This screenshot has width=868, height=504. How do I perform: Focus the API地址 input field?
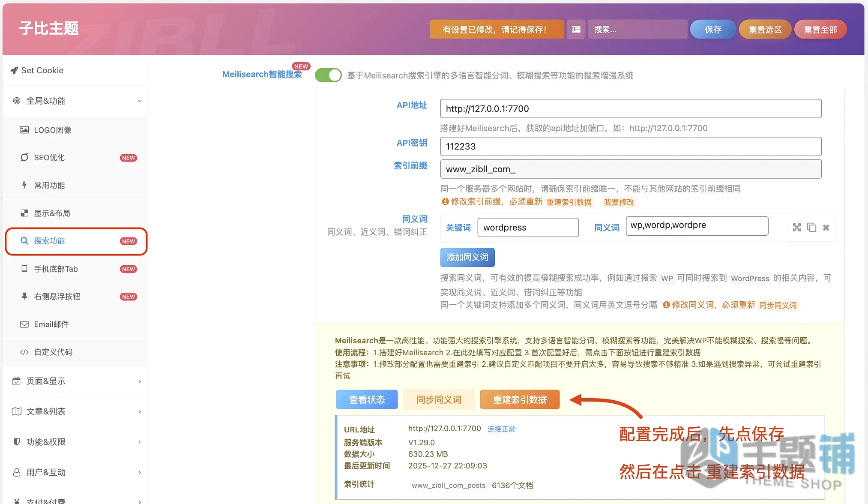click(631, 109)
